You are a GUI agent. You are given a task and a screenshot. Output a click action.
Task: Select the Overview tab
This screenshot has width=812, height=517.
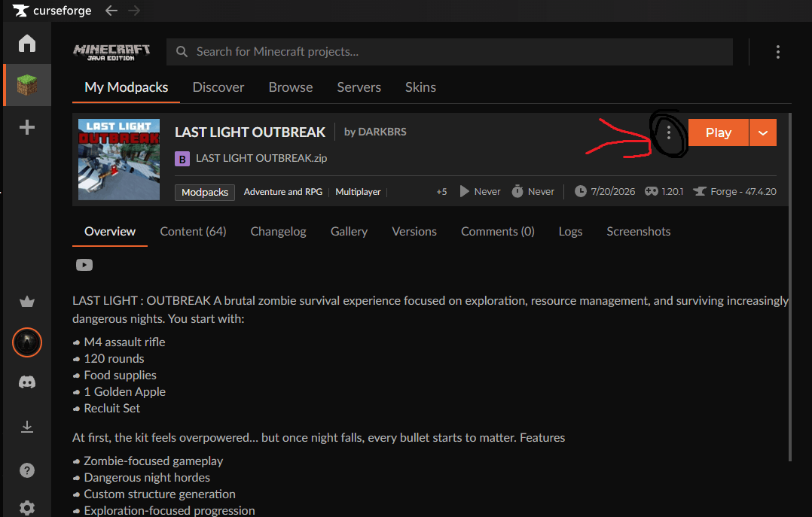click(x=110, y=232)
